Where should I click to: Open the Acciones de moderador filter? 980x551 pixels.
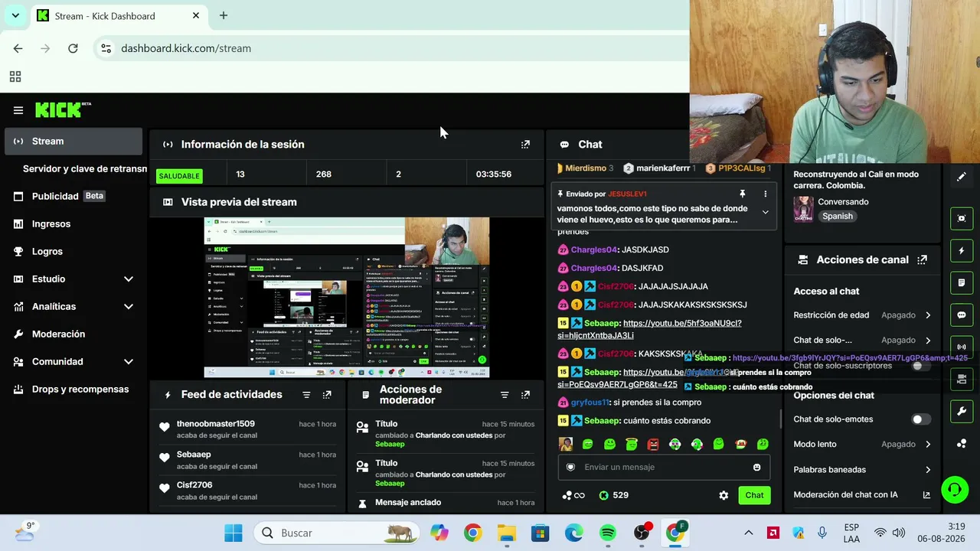tap(505, 395)
